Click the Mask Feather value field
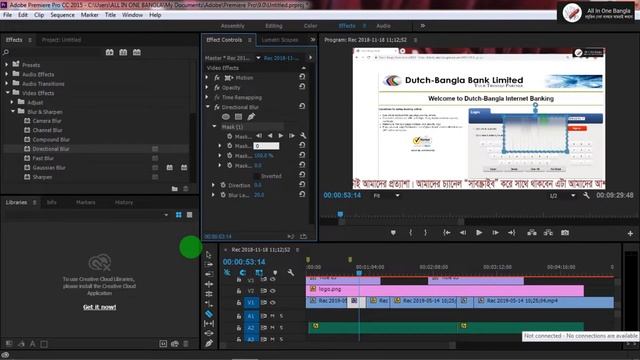This screenshot has width=640, height=360. click(267, 146)
